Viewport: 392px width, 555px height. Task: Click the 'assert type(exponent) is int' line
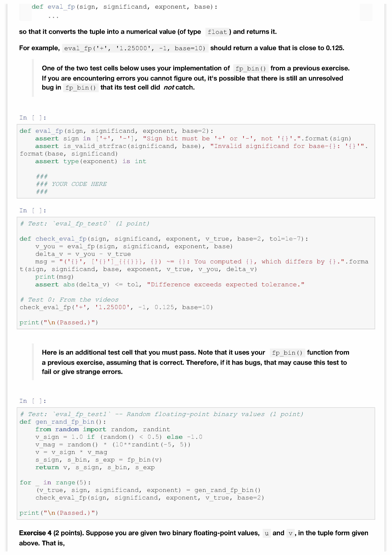click(91, 161)
